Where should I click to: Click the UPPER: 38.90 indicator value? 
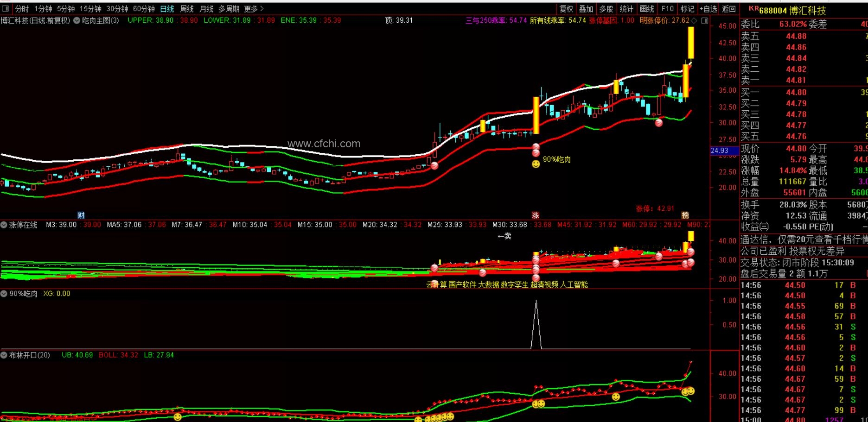click(151, 20)
